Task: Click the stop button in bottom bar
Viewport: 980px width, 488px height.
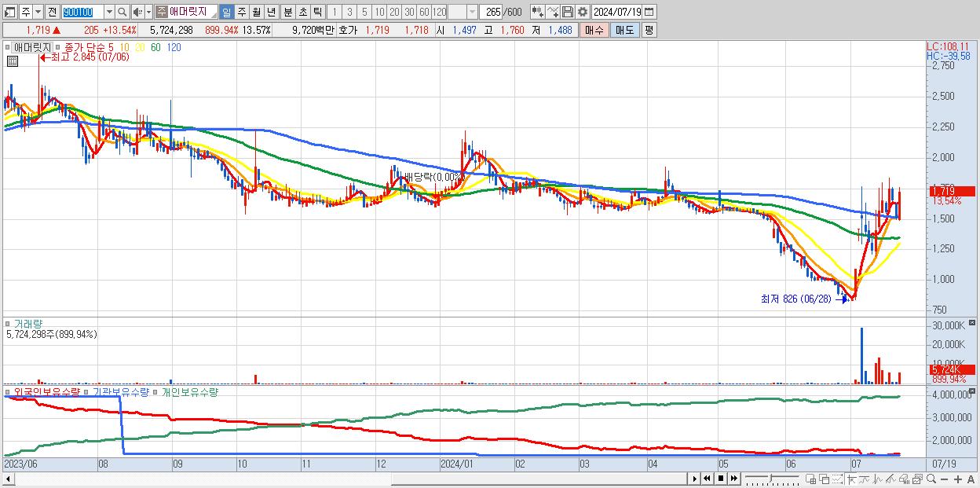Action: (x=721, y=478)
